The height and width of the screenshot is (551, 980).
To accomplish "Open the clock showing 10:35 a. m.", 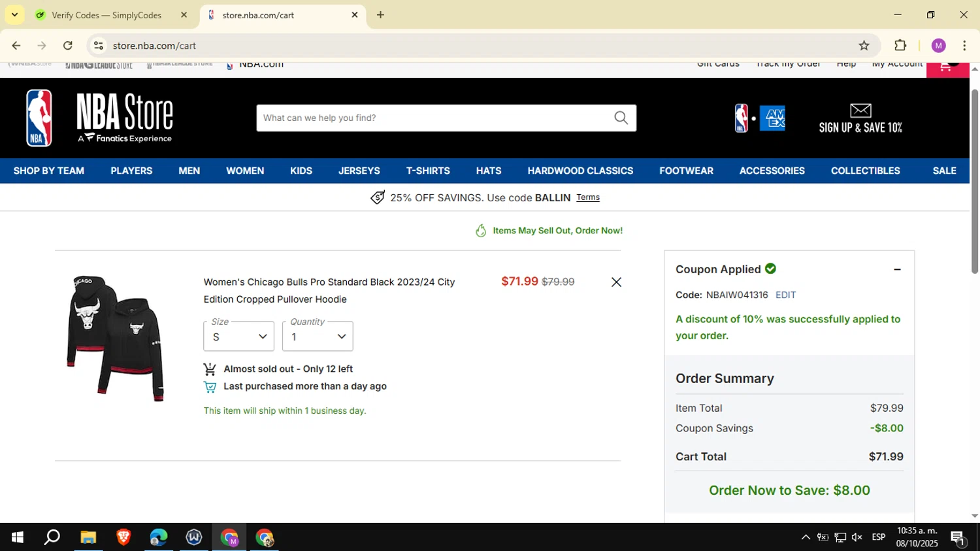I will [x=917, y=537].
